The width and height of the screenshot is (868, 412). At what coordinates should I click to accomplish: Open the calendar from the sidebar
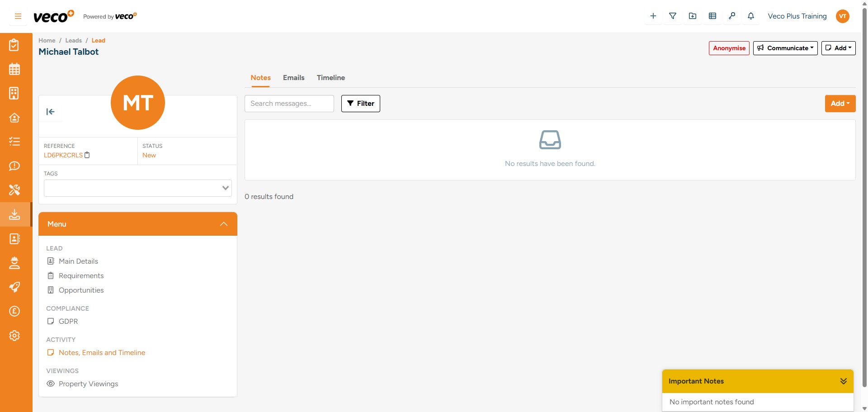coord(14,69)
